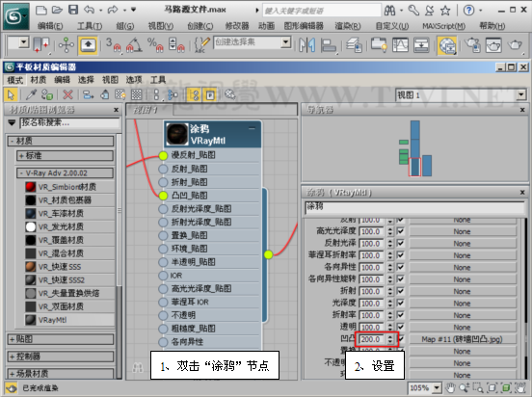Collapse the 材质 group
Screen dimensions: 532x397
click(x=61, y=141)
